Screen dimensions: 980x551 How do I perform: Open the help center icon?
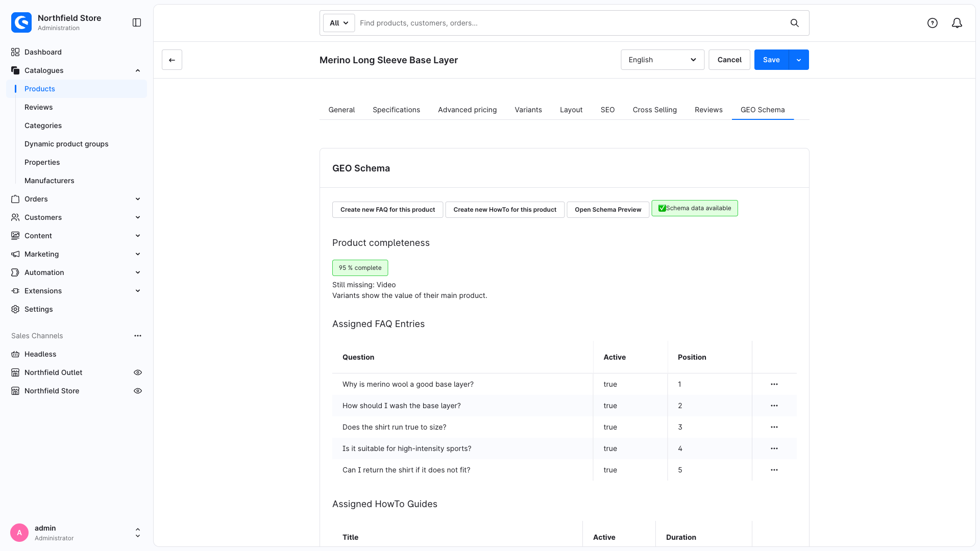[x=933, y=23]
